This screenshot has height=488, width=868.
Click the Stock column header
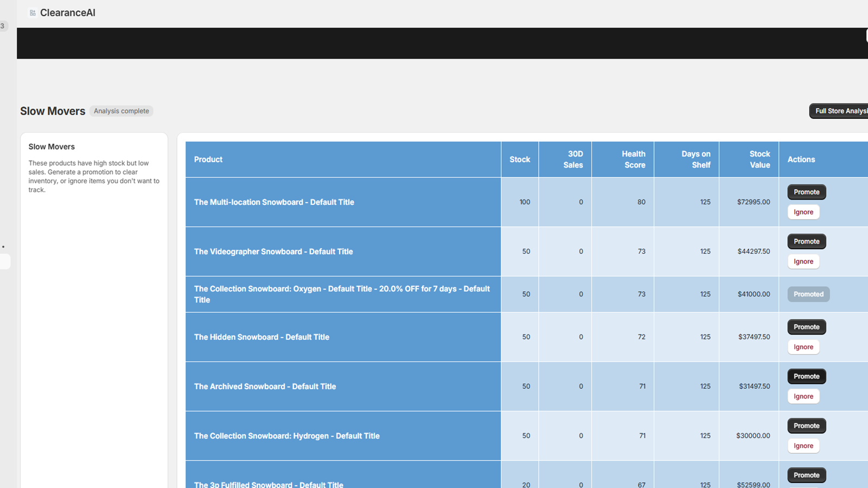(x=520, y=159)
